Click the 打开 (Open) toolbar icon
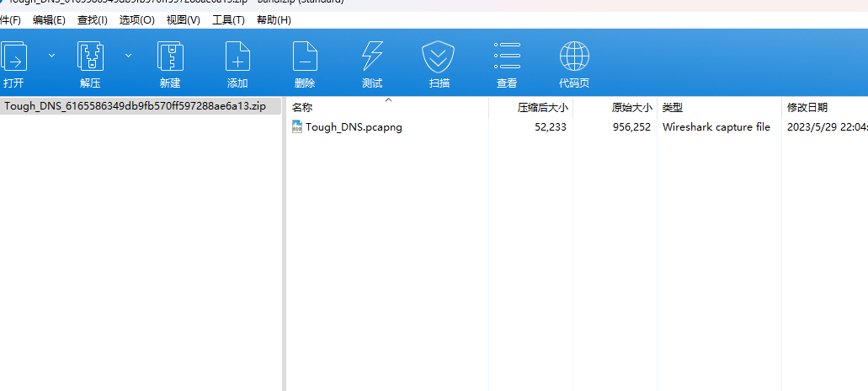 [x=14, y=57]
